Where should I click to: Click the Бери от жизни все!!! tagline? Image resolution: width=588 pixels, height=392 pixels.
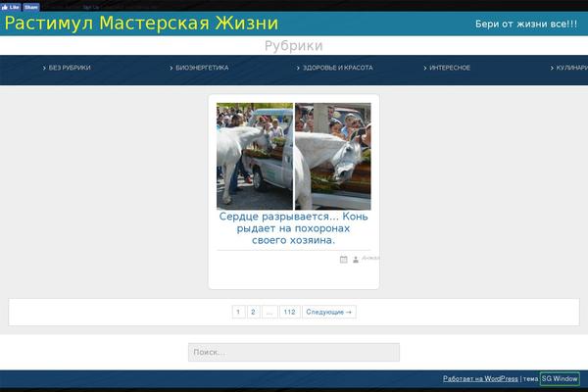[x=526, y=24]
